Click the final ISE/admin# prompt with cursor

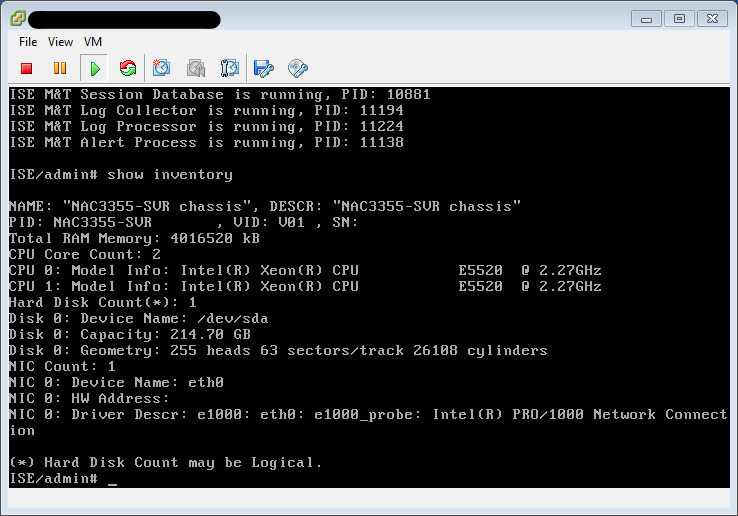(x=63, y=479)
